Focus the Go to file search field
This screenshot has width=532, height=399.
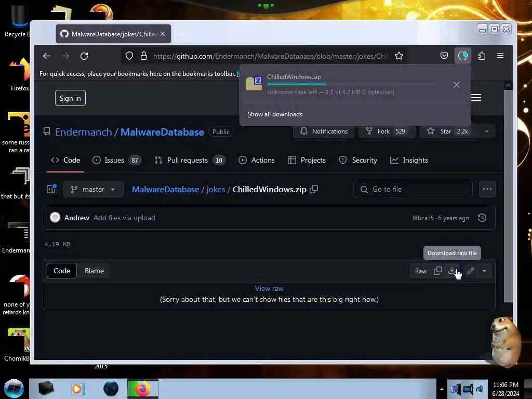(x=413, y=189)
